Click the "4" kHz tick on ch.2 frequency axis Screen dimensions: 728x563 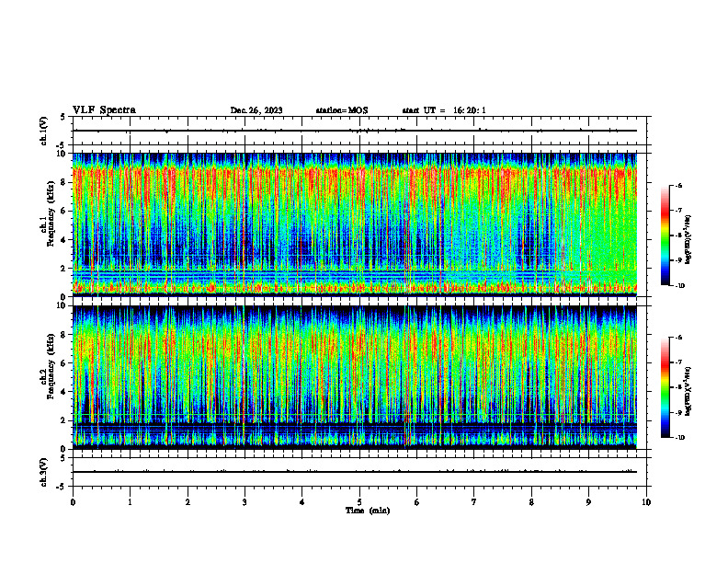tap(64, 392)
